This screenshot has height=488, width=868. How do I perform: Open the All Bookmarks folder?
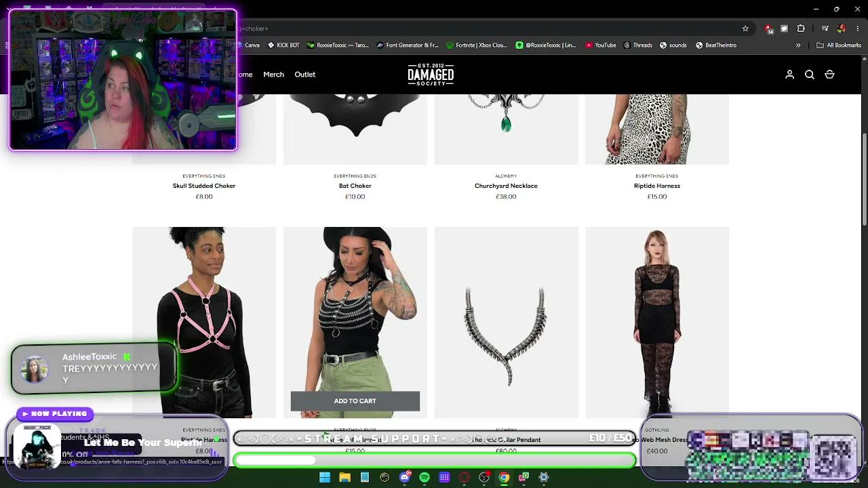point(839,45)
